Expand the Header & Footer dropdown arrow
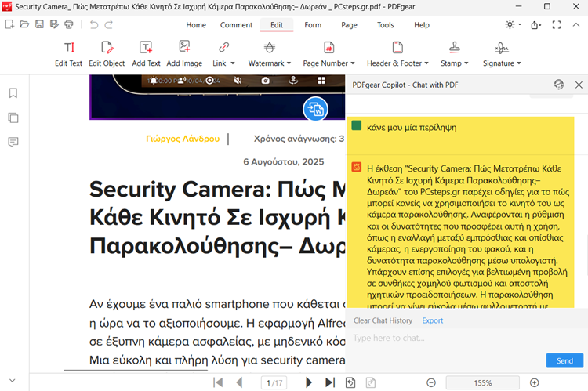 point(426,63)
